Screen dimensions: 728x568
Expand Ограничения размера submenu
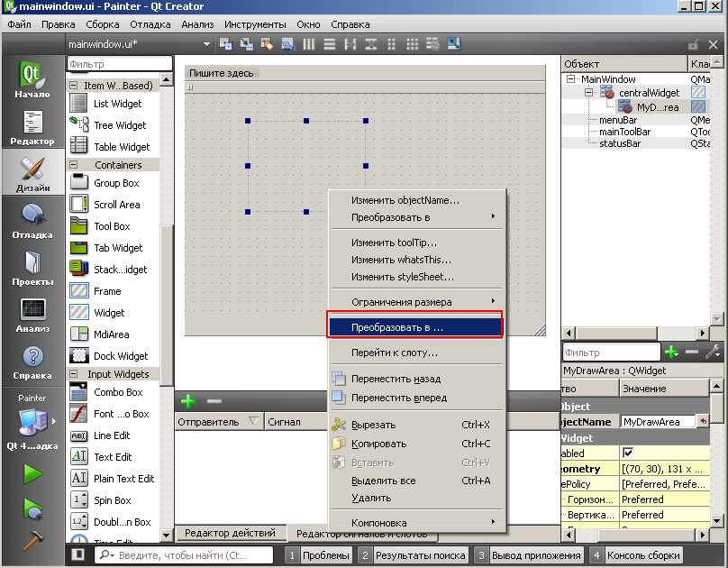pos(416,302)
